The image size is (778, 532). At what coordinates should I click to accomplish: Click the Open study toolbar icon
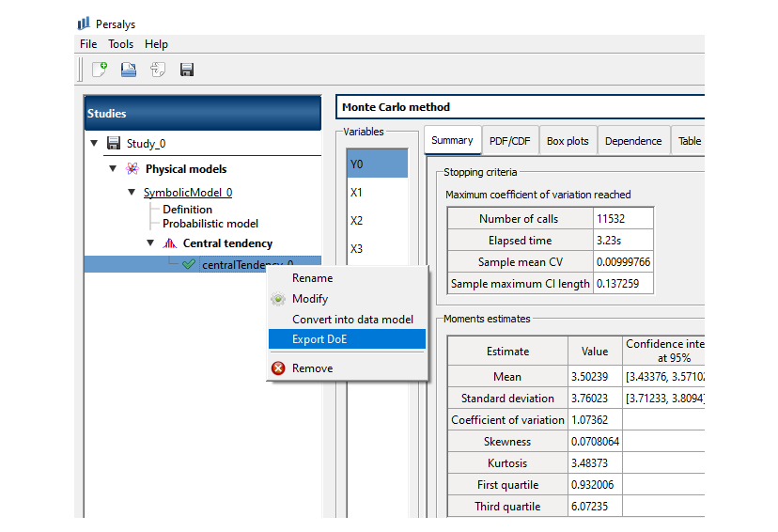coord(129,70)
